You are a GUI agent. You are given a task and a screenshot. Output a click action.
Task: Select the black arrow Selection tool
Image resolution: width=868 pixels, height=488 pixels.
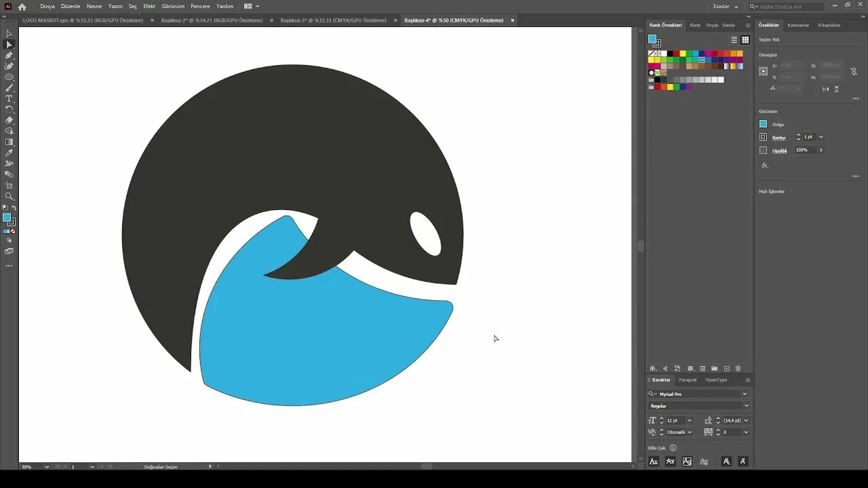[x=9, y=33]
